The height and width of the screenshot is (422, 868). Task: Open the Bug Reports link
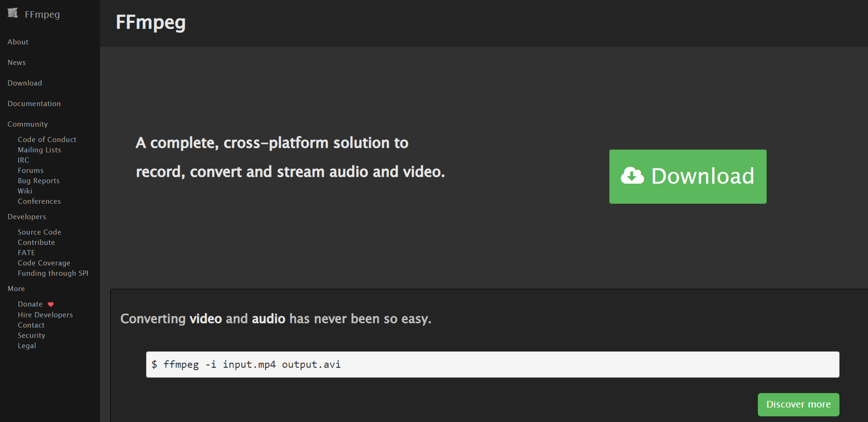[x=39, y=181]
